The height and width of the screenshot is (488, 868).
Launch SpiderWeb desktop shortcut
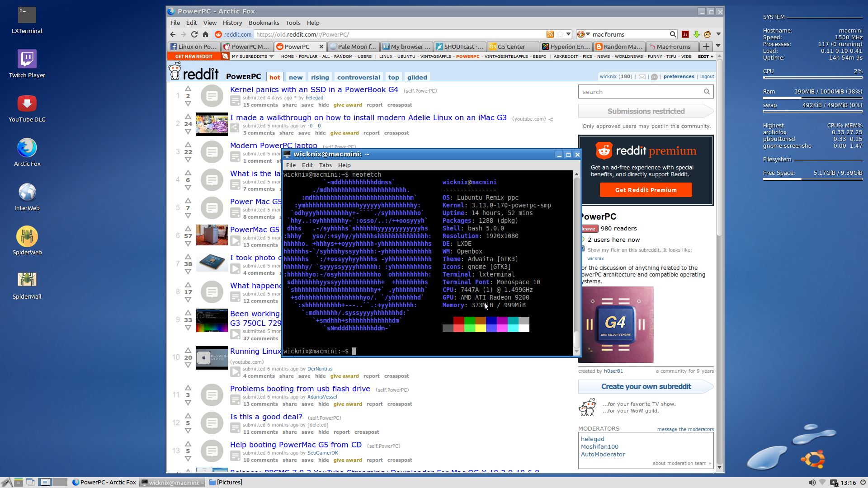click(x=27, y=241)
